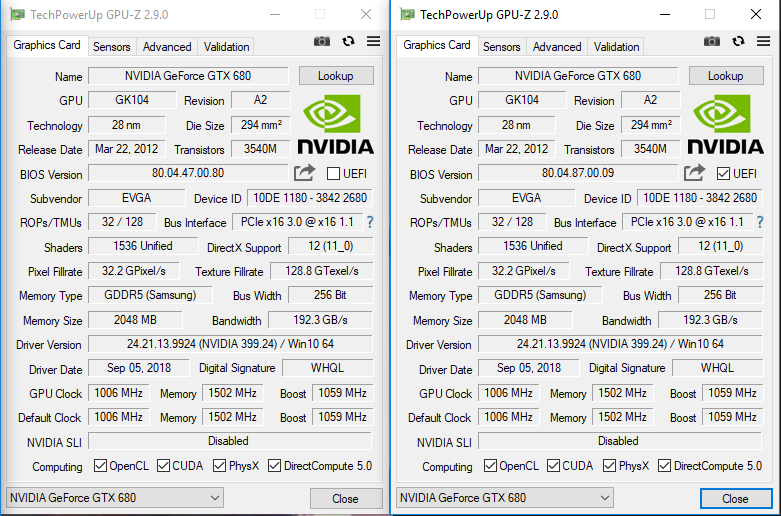Toggle the CUDA checkbox in left window
The height and width of the screenshot is (516, 781).
click(x=163, y=466)
